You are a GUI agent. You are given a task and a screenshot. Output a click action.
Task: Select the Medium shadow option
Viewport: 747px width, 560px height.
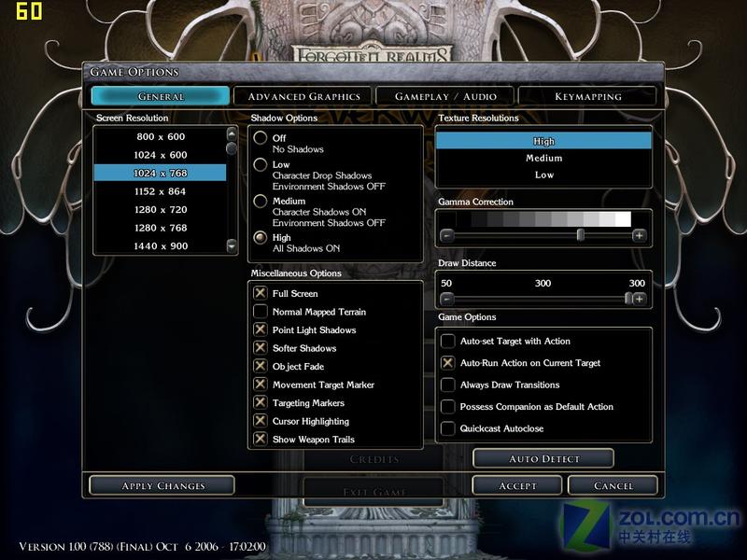[x=261, y=201]
